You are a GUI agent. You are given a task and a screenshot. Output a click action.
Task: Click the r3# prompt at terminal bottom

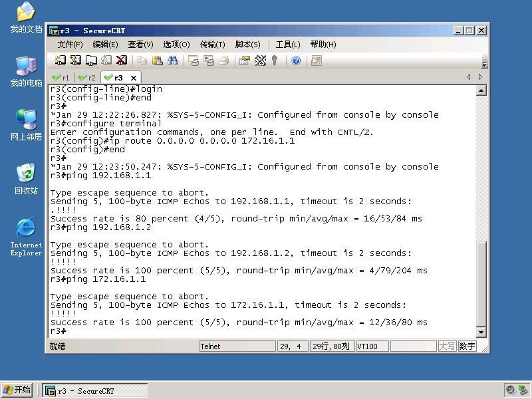tap(59, 331)
